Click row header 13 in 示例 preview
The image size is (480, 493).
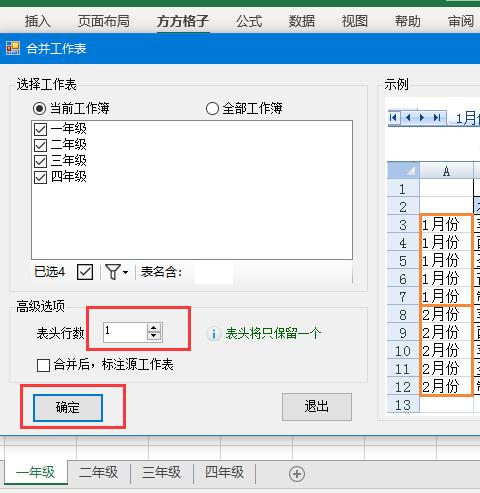403,405
